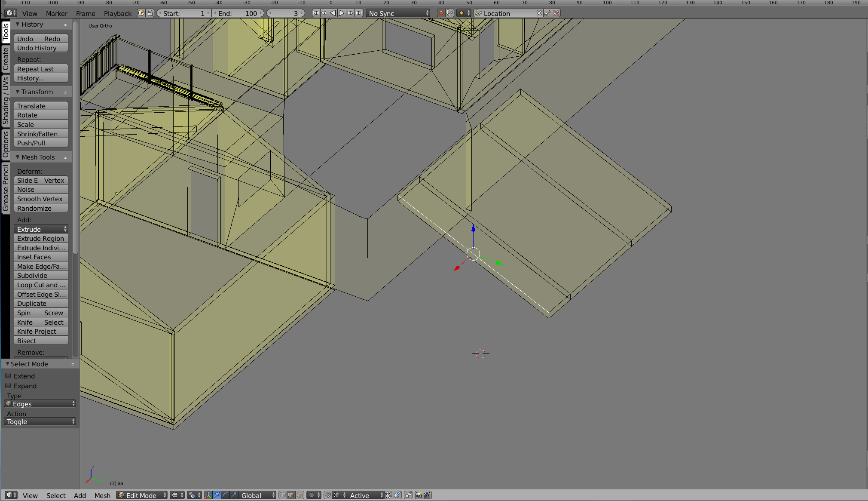Click the Loop Cut and Slide tool
Image resolution: width=868 pixels, height=501 pixels.
point(40,285)
